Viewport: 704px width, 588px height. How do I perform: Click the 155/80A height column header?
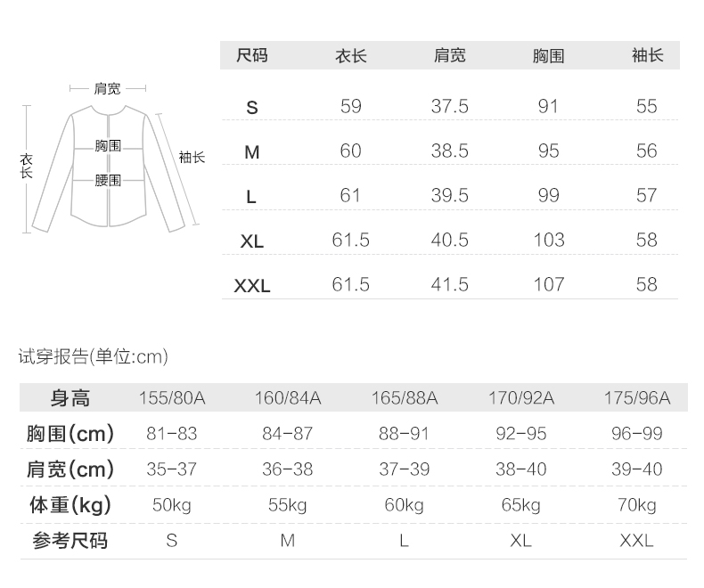click(x=172, y=398)
